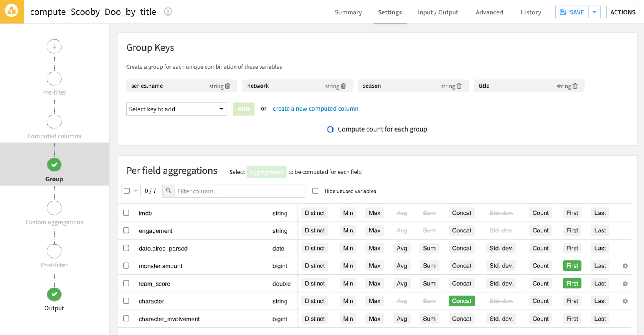Check Hide unused variables
This screenshot has height=335, width=644.
pyautogui.click(x=315, y=191)
